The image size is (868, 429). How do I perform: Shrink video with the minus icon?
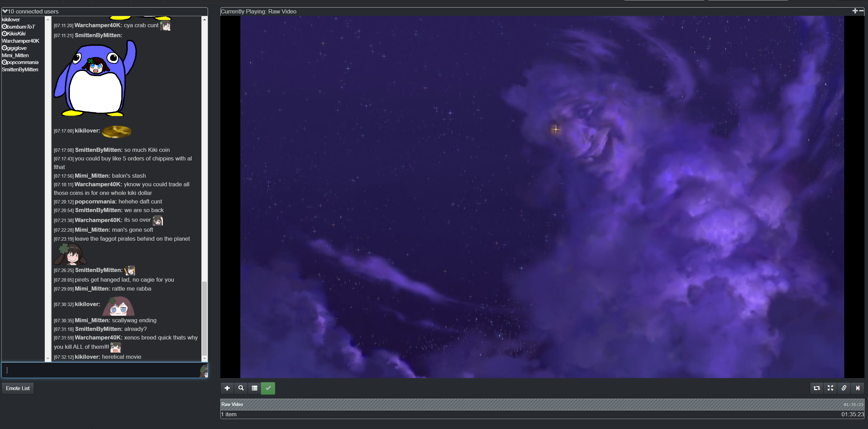(x=861, y=11)
